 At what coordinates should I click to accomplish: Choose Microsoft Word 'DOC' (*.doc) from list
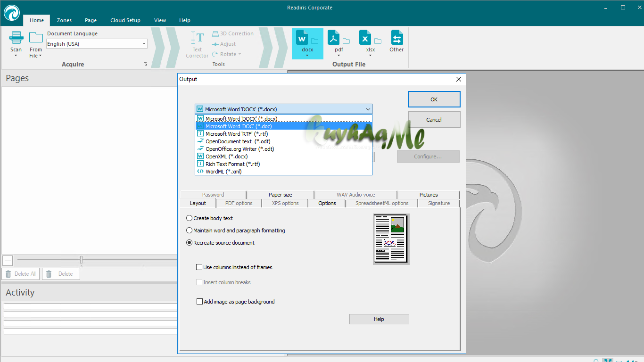(x=283, y=126)
